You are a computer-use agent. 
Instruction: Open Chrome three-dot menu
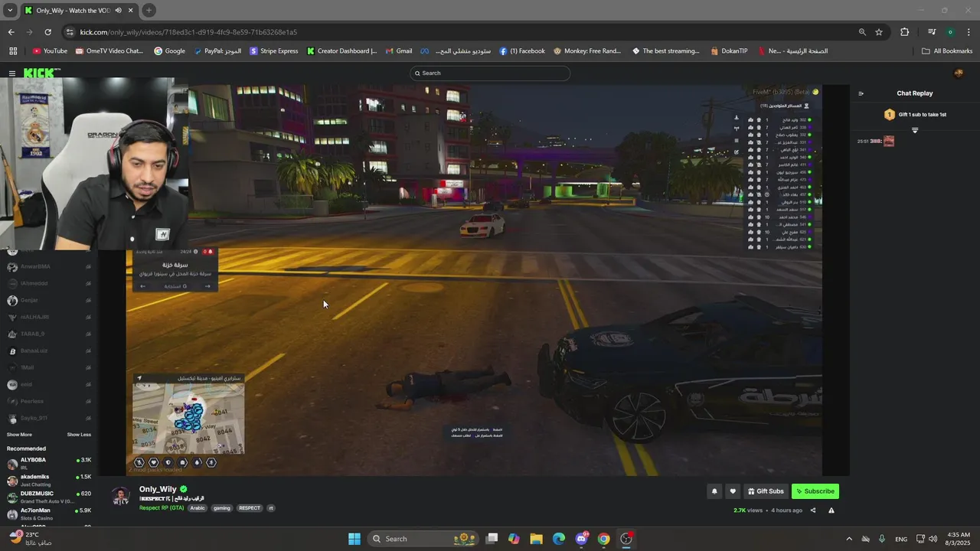[x=969, y=32]
